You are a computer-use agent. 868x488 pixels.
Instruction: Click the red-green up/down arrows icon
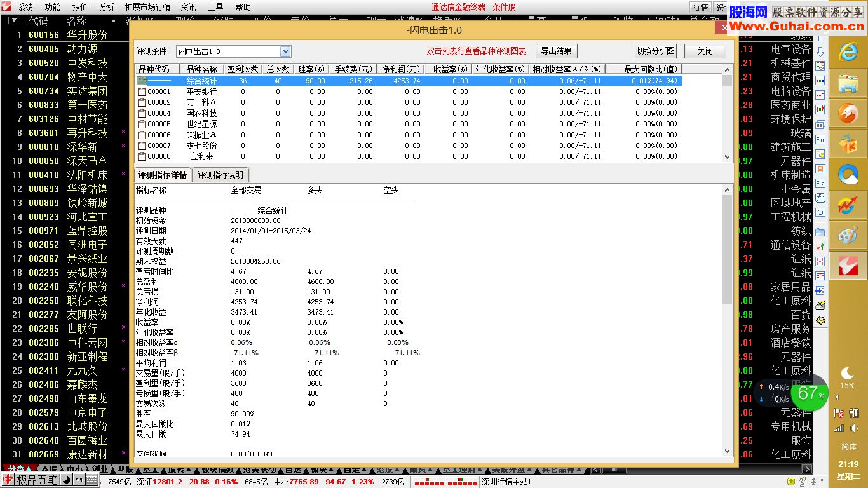820,247
